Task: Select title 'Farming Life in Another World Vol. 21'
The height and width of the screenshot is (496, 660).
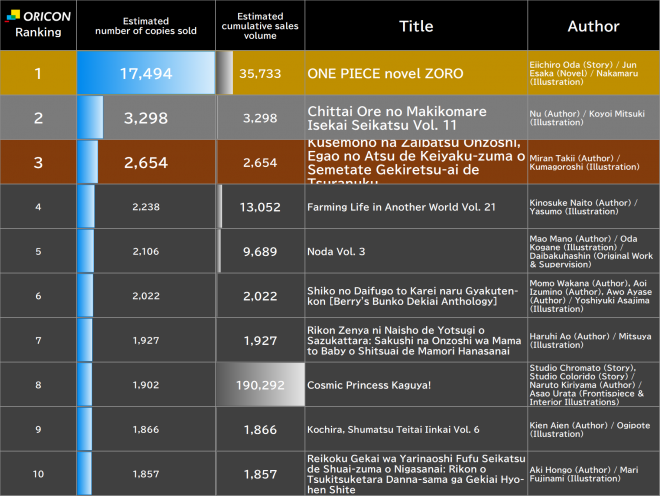Action: click(x=402, y=207)
